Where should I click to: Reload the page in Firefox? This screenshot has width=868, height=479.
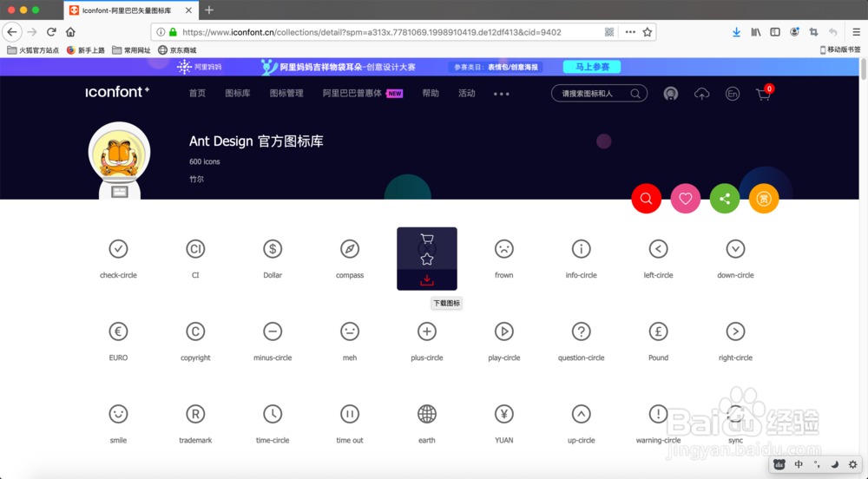pos(51,32)
